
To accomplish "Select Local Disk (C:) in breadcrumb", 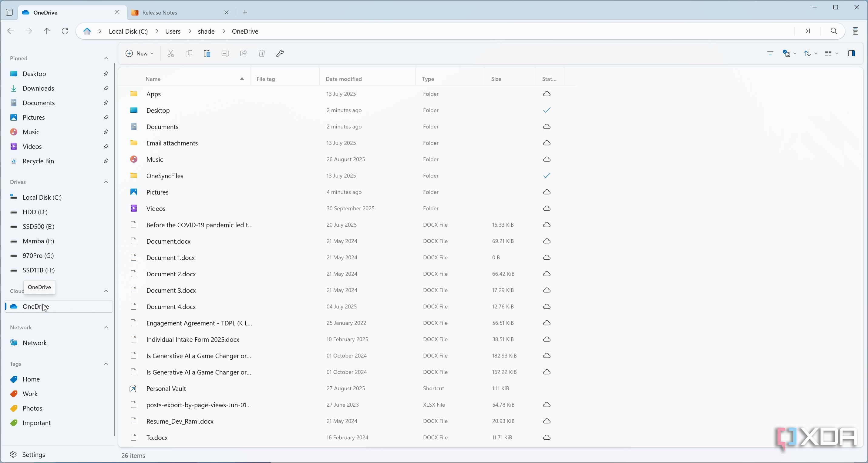I will [x=128, y=31].
